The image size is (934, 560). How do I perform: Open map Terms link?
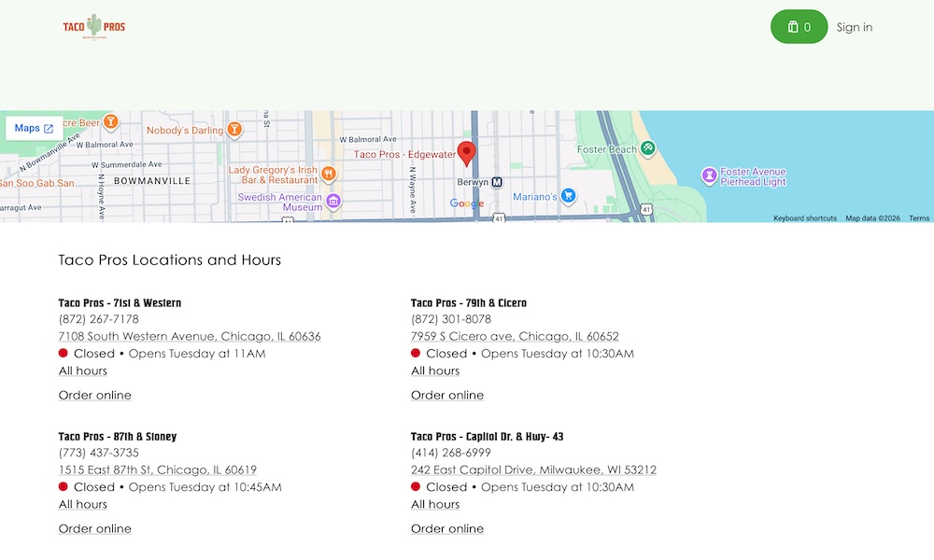[918, 218]
